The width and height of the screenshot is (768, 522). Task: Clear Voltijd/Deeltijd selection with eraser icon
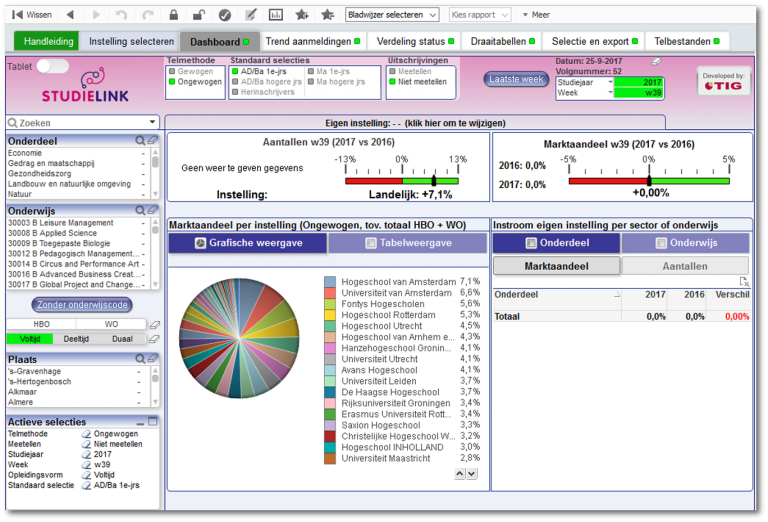(155, 338)
